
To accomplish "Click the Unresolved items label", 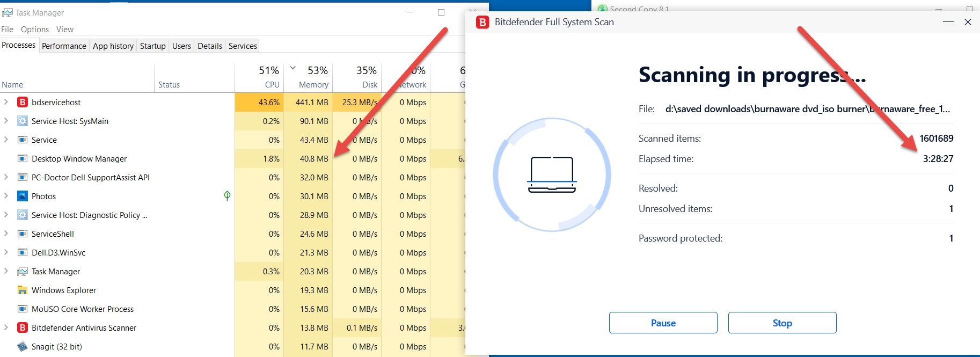I will (x=676, y=209).
